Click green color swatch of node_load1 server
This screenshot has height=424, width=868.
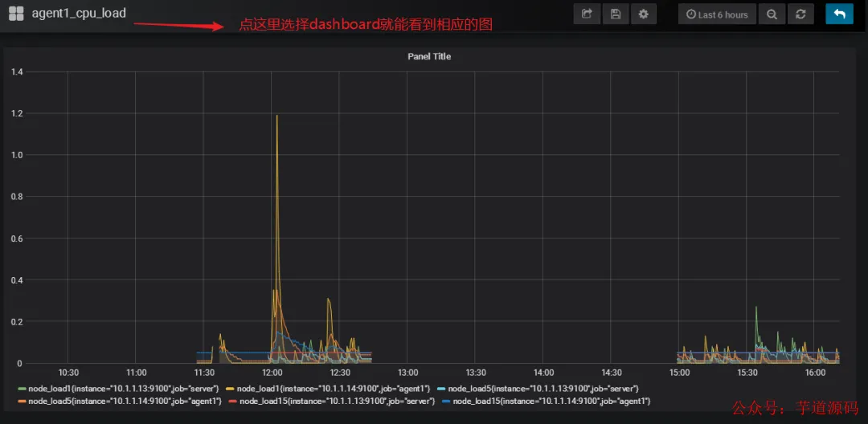(23, 389)
